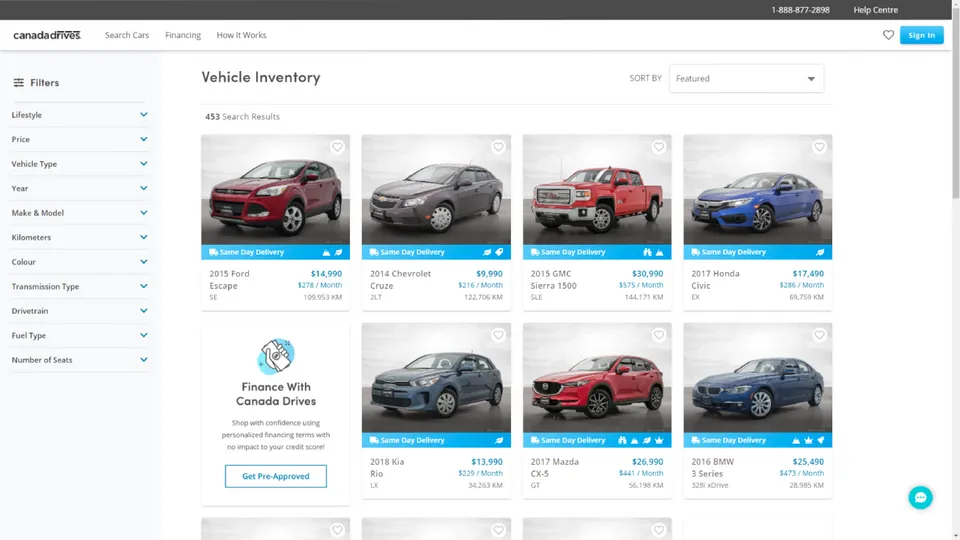
Task: Expand the Lifestyle filter
Action: point(80,114)
